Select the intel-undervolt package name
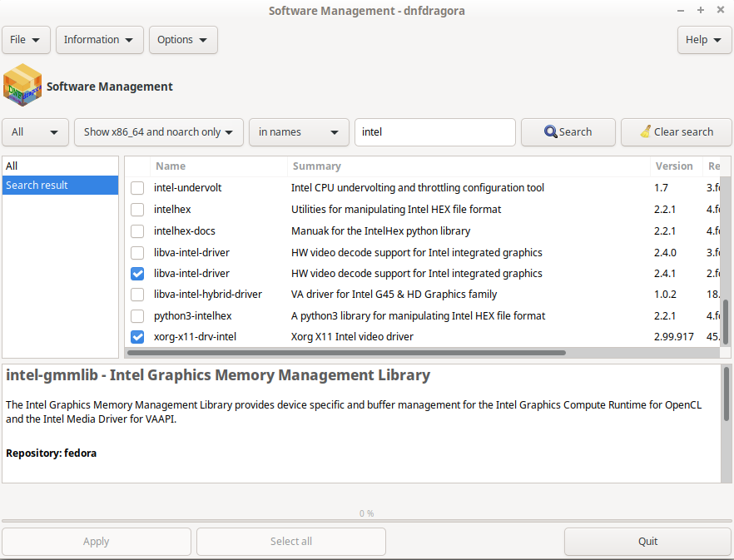This screenshot has height=560, width=734. pos(188,188)
